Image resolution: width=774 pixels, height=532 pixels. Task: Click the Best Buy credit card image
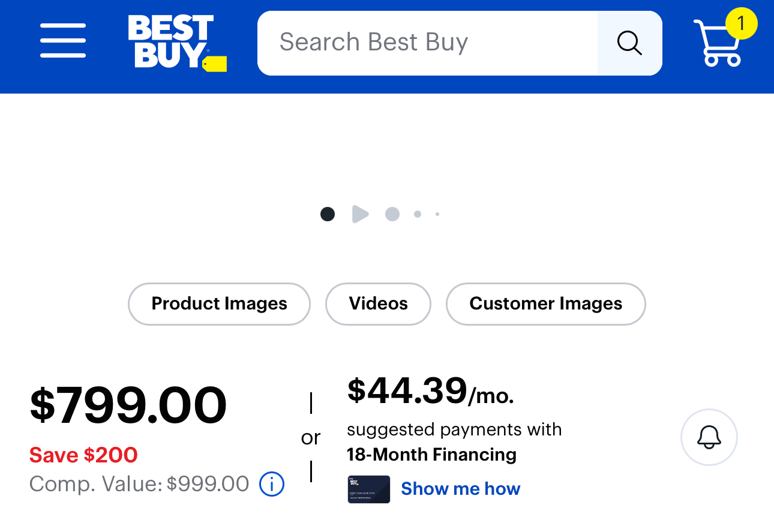coord(368,489)
